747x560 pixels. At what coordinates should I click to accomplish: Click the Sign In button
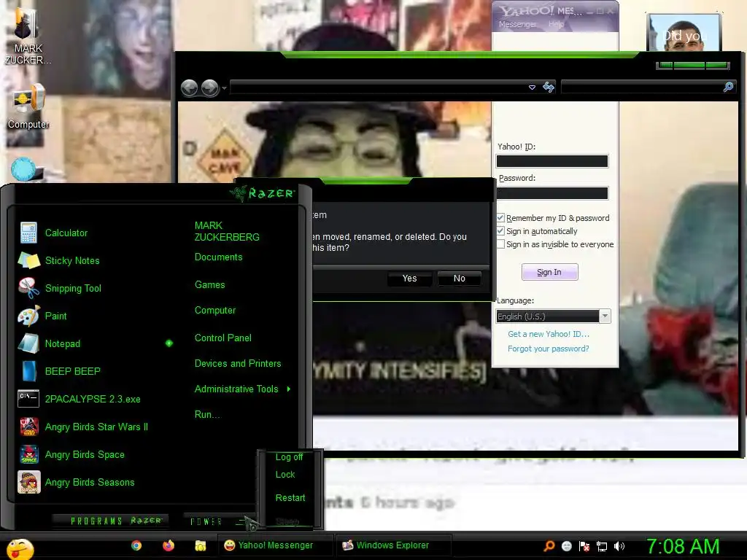click(549, 272)
